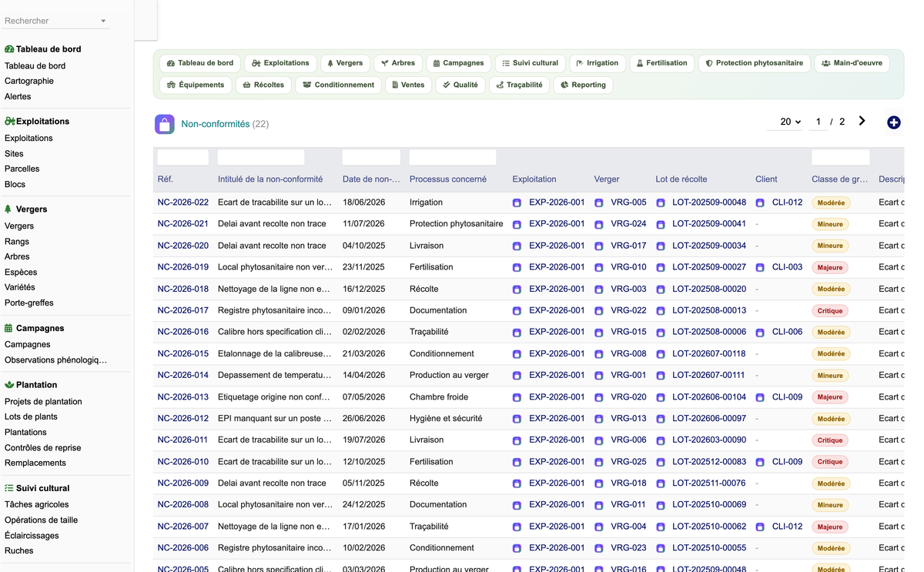
Task: Click the blue add record plus icon
Action: point(893,122)
